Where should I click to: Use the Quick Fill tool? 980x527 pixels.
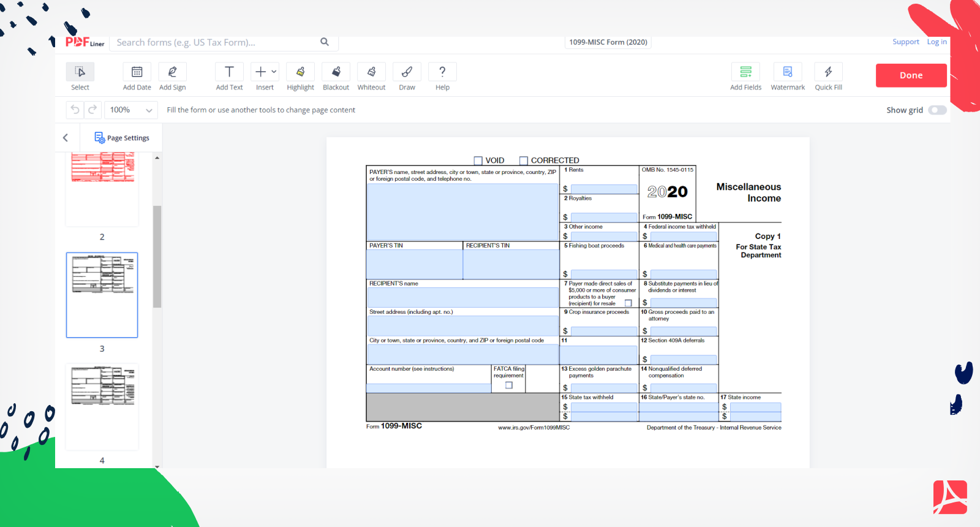coord(828,72)
